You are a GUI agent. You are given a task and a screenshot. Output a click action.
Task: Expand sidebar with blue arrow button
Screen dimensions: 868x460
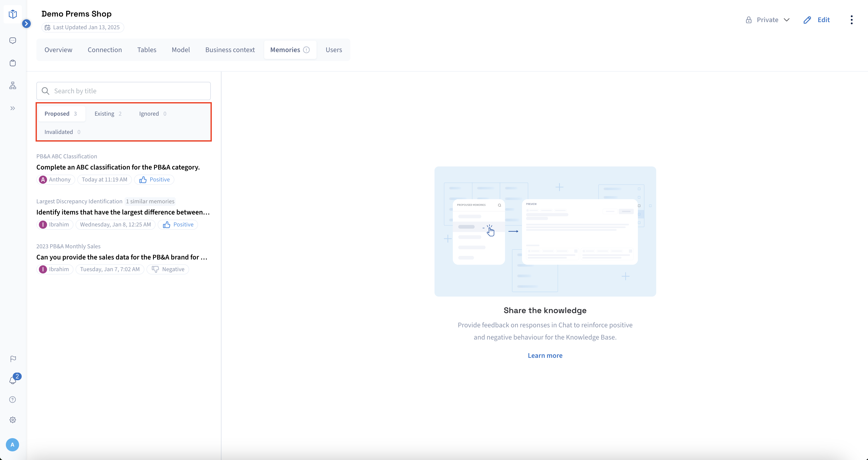tap(26, 24)
